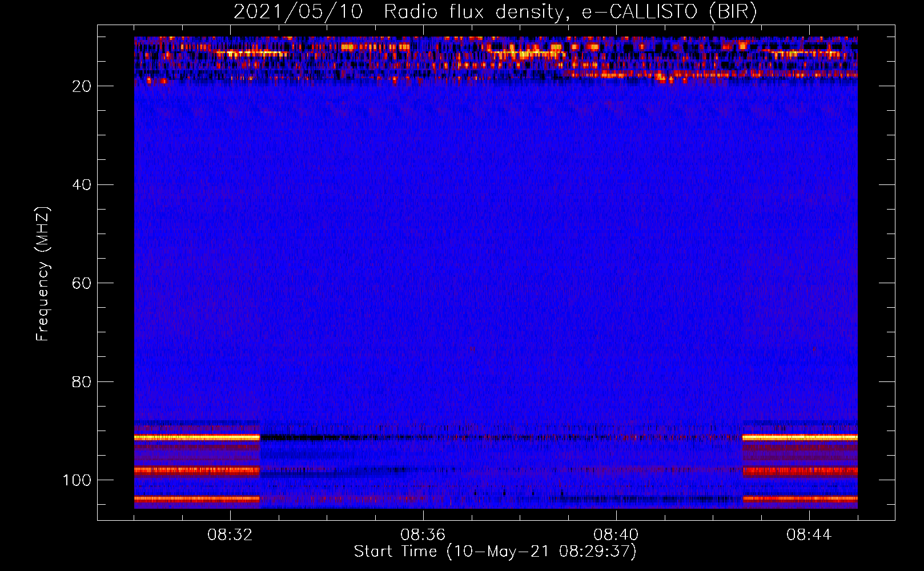Screen dimensions: 924x571
Task: Click the 80 MHz frequency tick label
Action: (82, 382)
